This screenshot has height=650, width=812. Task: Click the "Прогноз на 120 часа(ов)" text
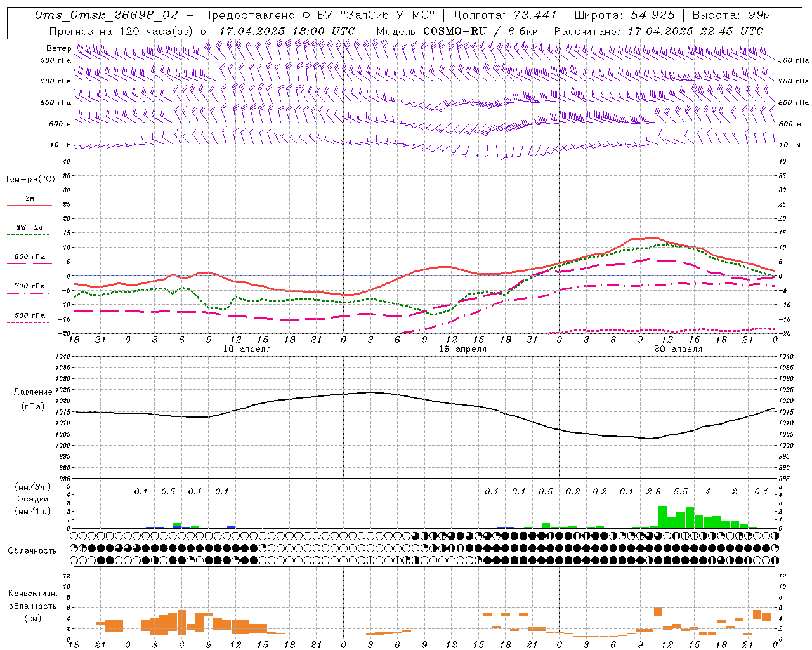pyautogui.click(x=122, y=31)
